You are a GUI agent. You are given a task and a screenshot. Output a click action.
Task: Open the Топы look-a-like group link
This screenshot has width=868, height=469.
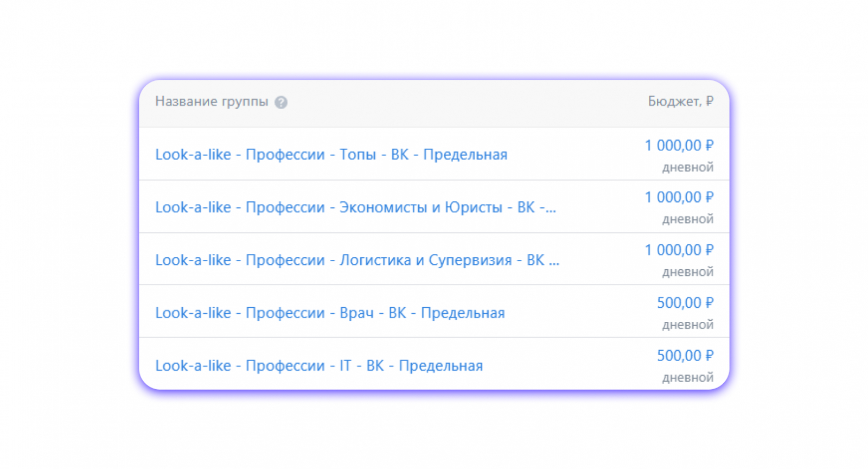tap(331, 155)
